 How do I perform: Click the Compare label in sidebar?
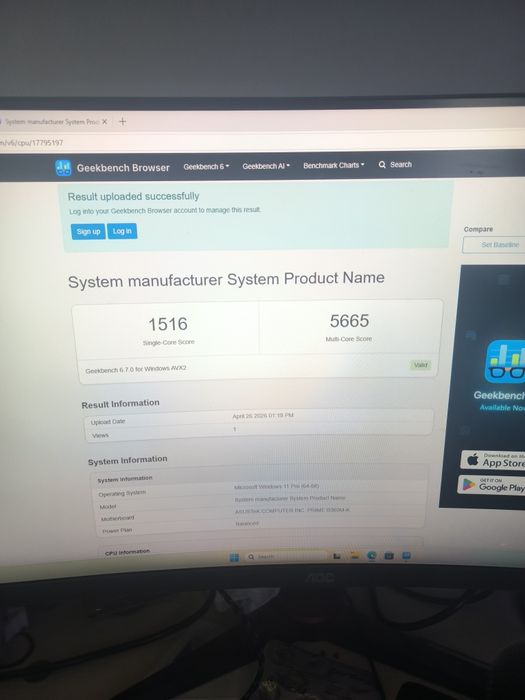point(478,229)
